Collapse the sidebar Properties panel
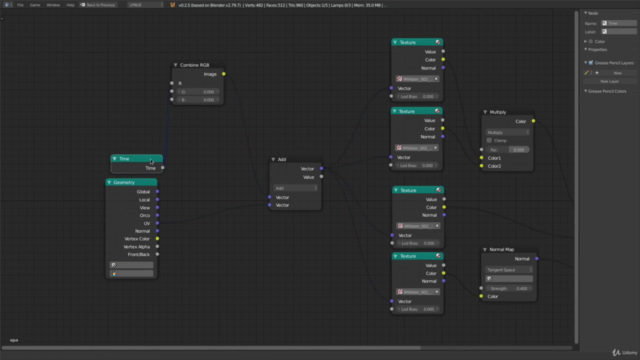This screenshot has height=360, width=640. point(585,49)
